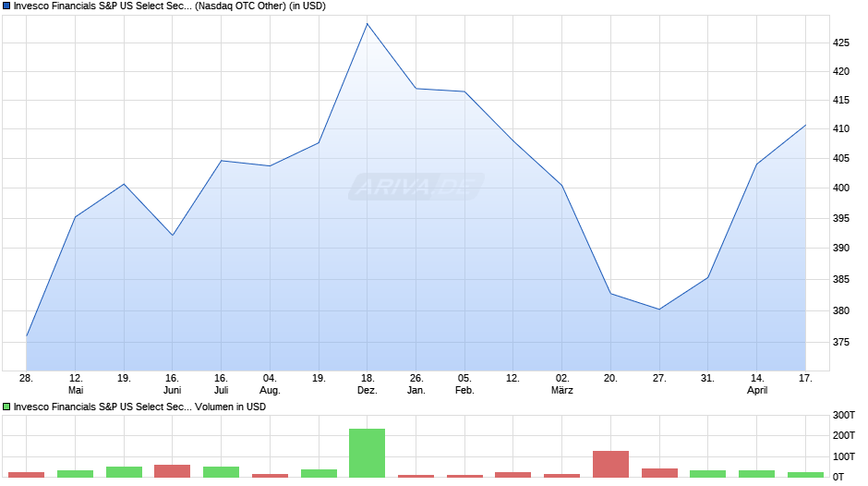Click the '05. Feb.' date axis label
This screenshot has width=868, height=486.
point(464,384)
